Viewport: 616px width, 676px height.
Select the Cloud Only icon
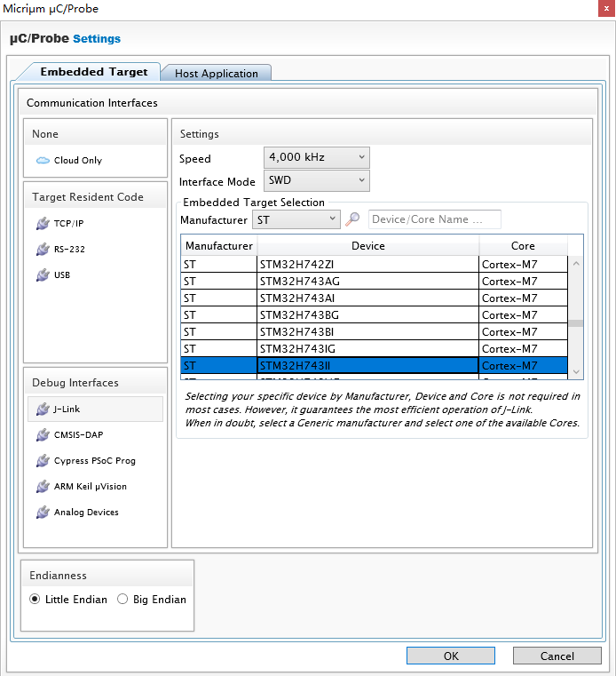(x=43, y=161)
